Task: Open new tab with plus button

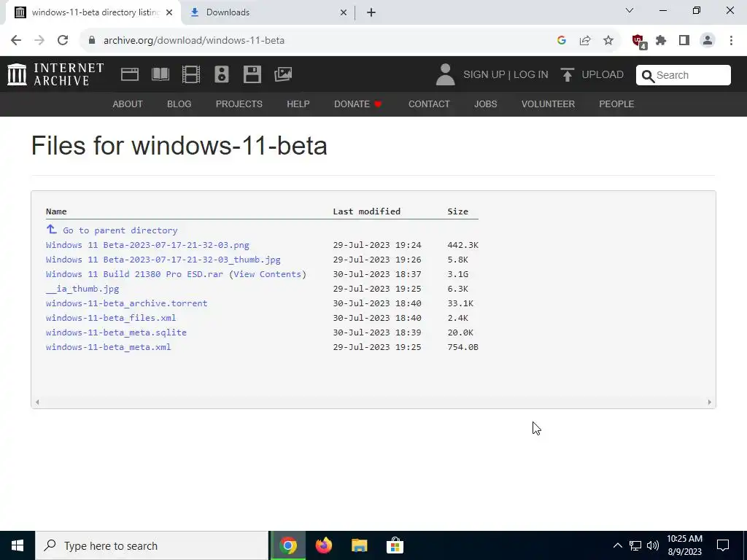Action: click(x=371, y=12)
